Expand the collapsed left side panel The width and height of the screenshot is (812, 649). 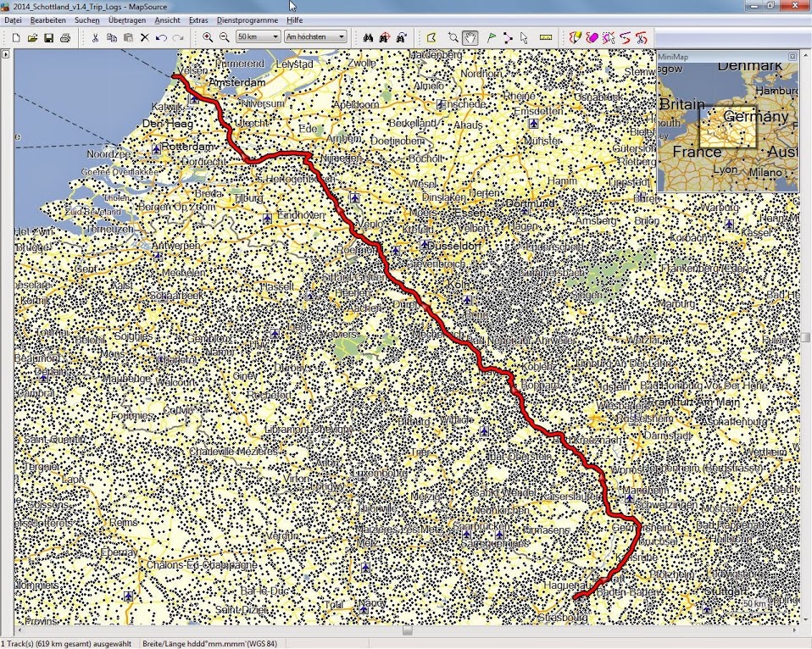tap(5, 54)
